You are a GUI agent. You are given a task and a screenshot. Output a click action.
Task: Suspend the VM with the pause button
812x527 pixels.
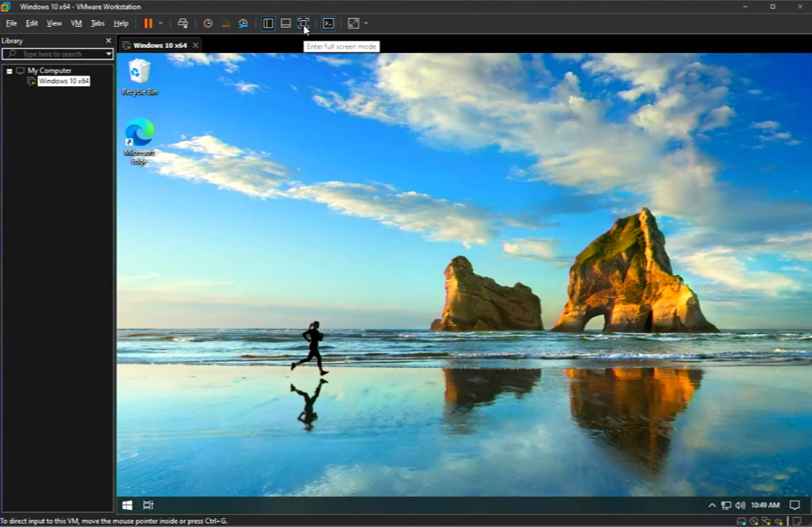(x=148, y=23)
